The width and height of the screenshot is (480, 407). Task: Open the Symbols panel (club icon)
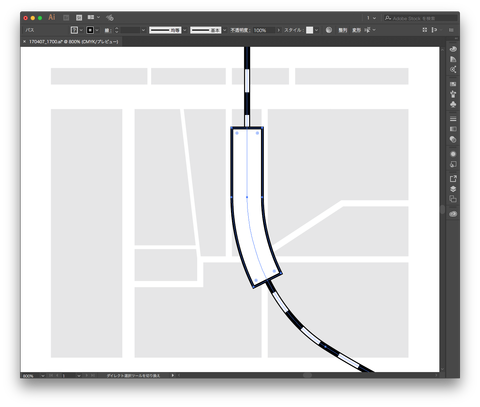click(453, 104)
